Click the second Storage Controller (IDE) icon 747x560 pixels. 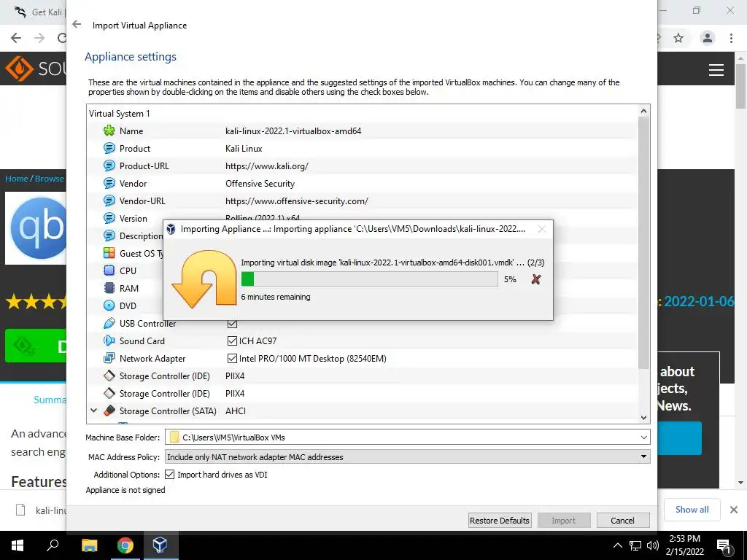pos(109,393)
